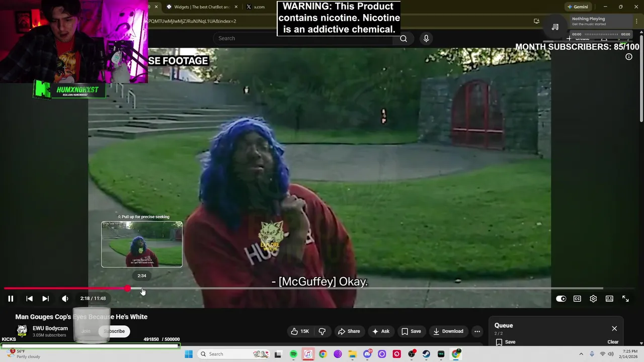Switch to theater mode
Screen dimensions: 644x362
(x=609, y=299)
